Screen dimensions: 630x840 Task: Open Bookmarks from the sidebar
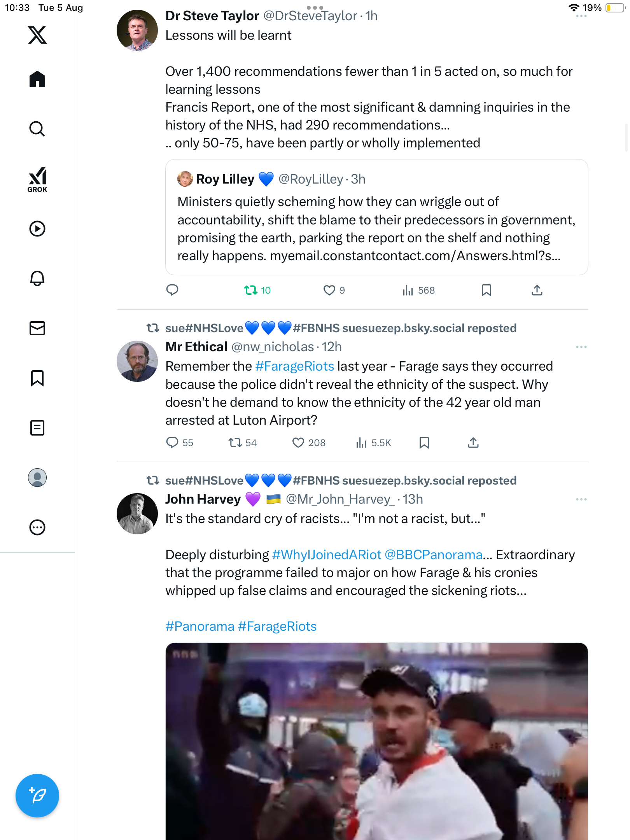(37, 378)
